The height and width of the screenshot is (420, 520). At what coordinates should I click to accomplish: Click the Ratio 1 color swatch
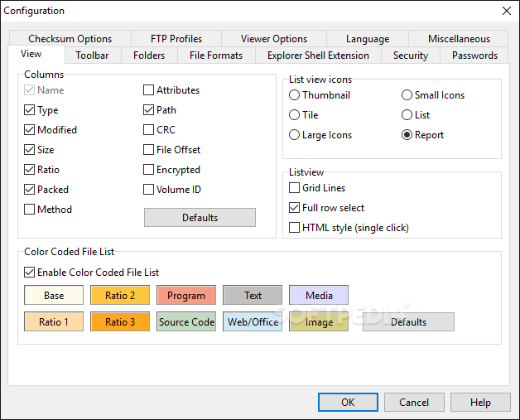[x=54, y=321]
